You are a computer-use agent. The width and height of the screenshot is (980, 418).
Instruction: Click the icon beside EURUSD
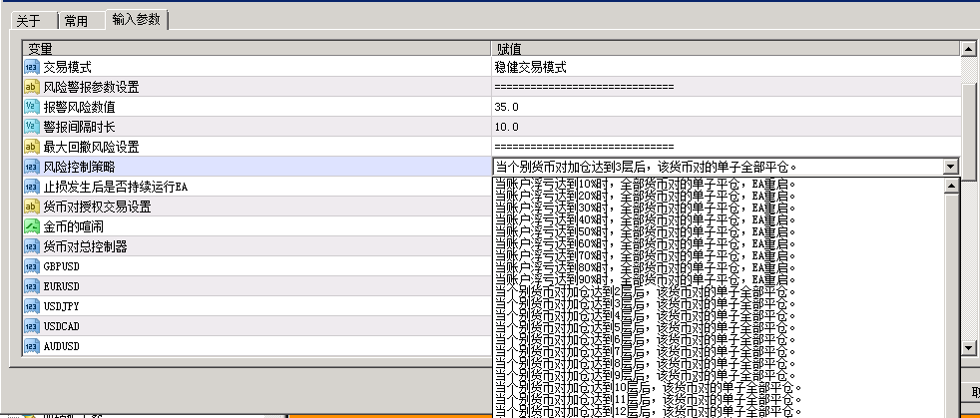32,286
